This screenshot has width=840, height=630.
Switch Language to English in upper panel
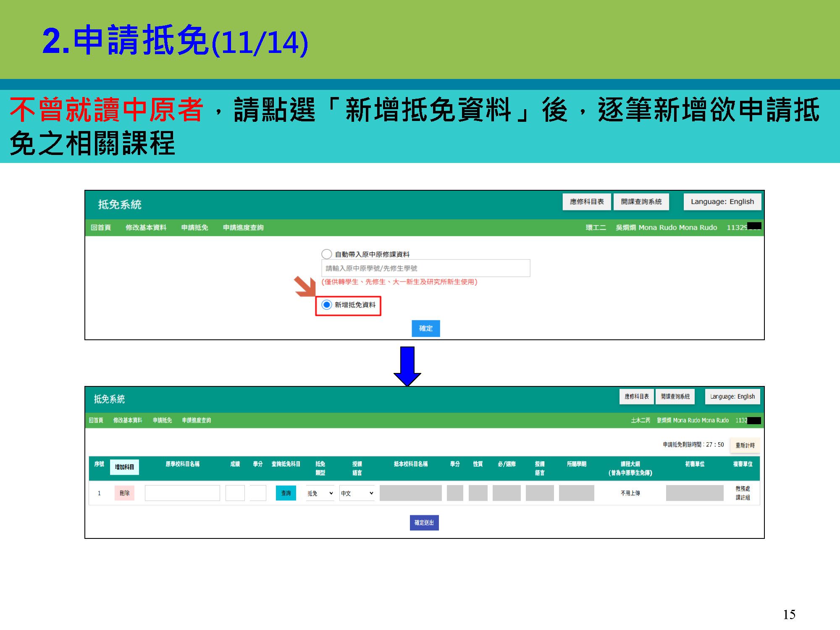(x=722, y=202)
